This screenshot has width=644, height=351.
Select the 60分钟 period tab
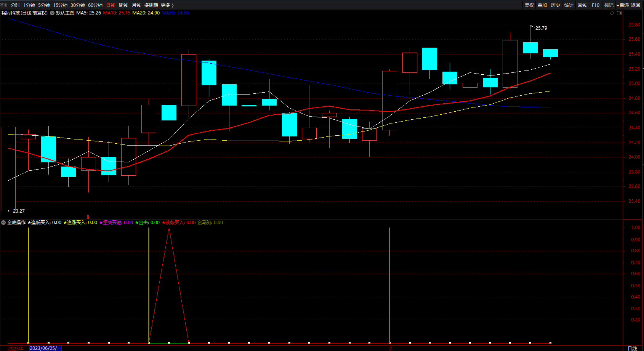coord(95,5)
